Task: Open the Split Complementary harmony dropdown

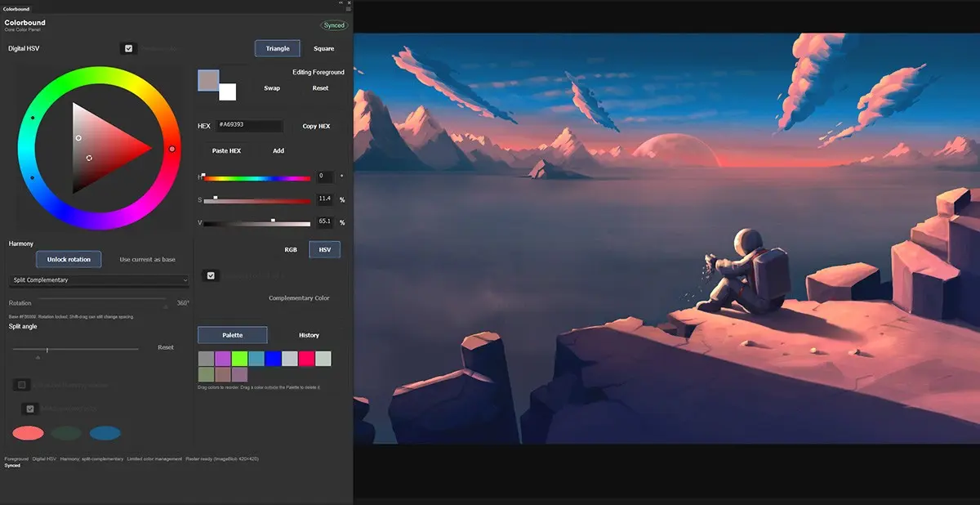Action: (x=99, y=280)
